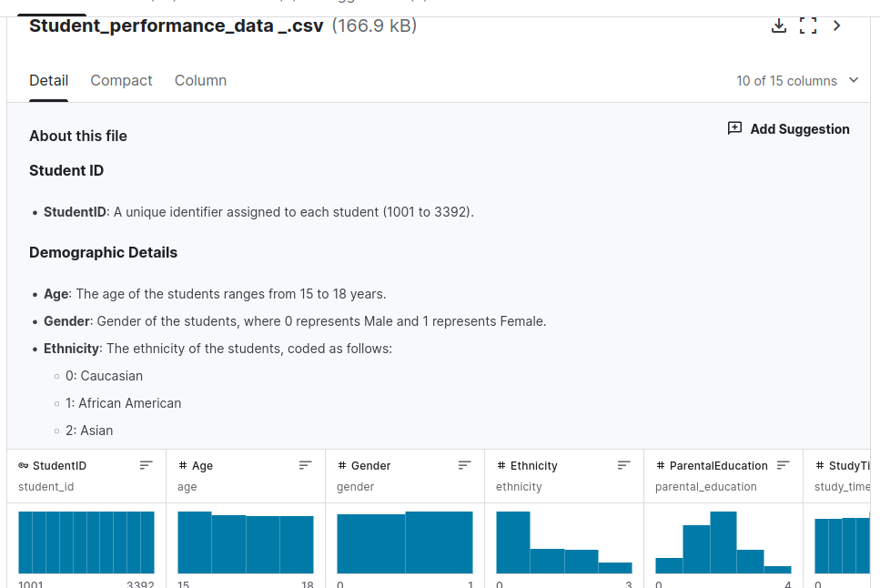Click the Add Suggestion button
Screen dimensions: 880x588
click(788, 129)
